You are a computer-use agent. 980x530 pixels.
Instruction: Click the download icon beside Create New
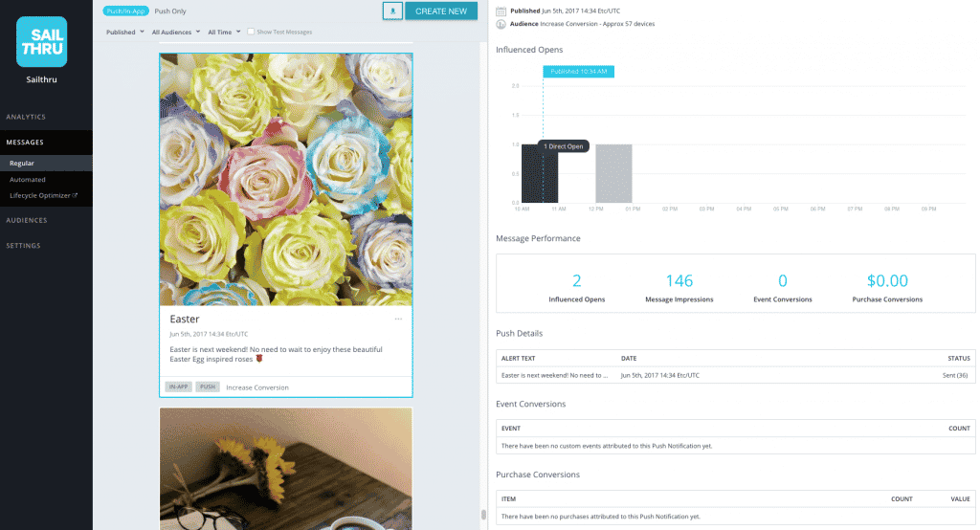(392, 11)
